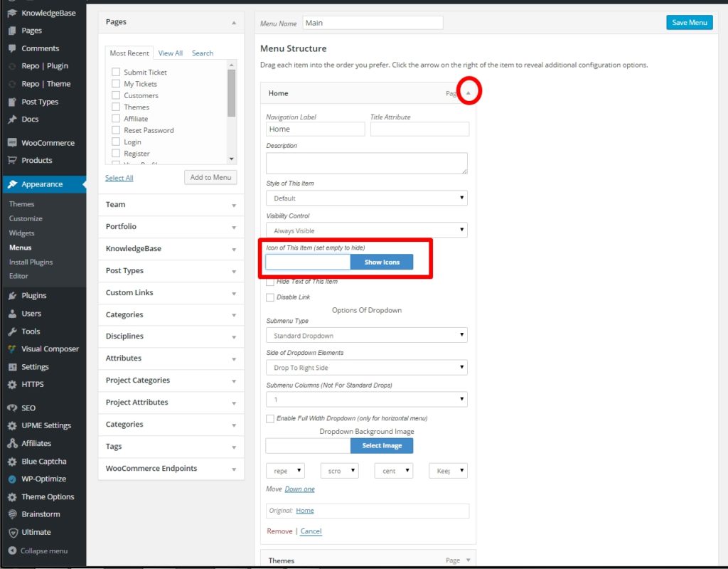Open the Widgets submenu item
Screen dimensions: 728x569
coord(22,233)
